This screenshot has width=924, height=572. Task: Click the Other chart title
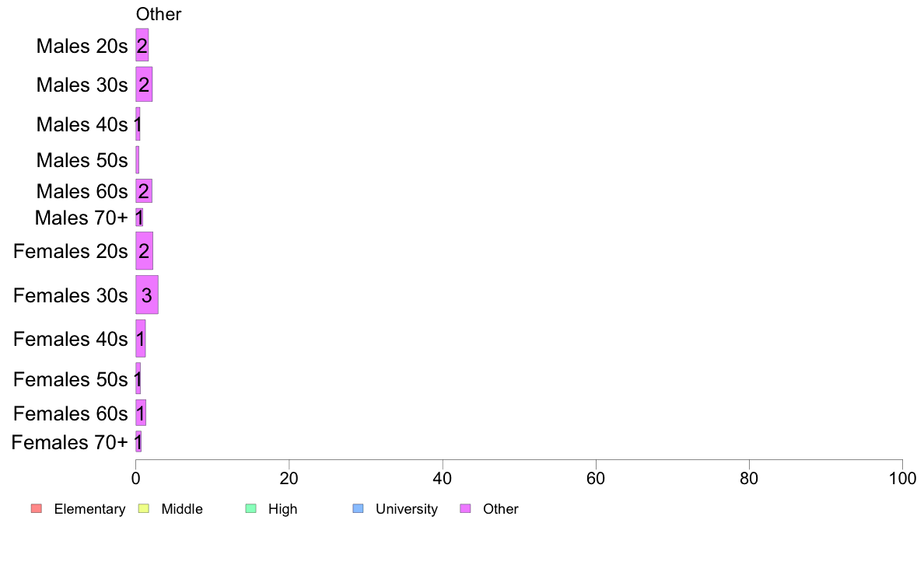click(x=159, y=14)
